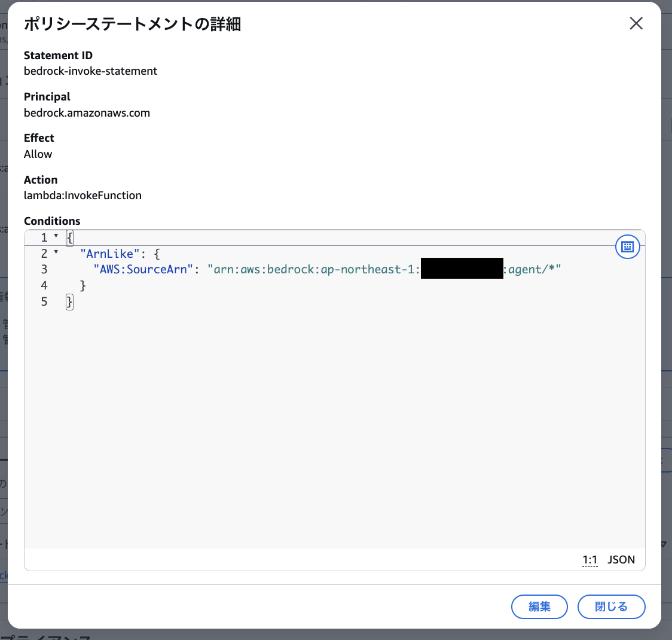672x640 pixels.
Task: Collapse the outer JSON block on line 1
Action: [x=57, y=237]
